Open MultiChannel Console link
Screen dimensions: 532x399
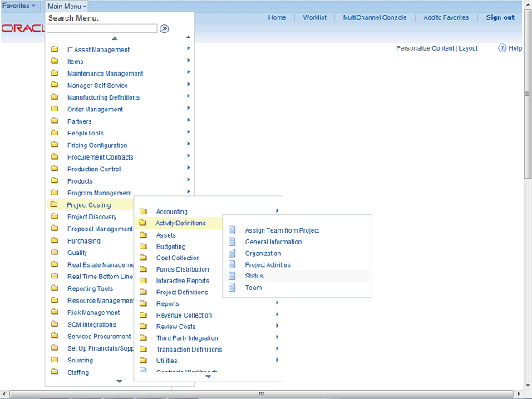(375, 17)
